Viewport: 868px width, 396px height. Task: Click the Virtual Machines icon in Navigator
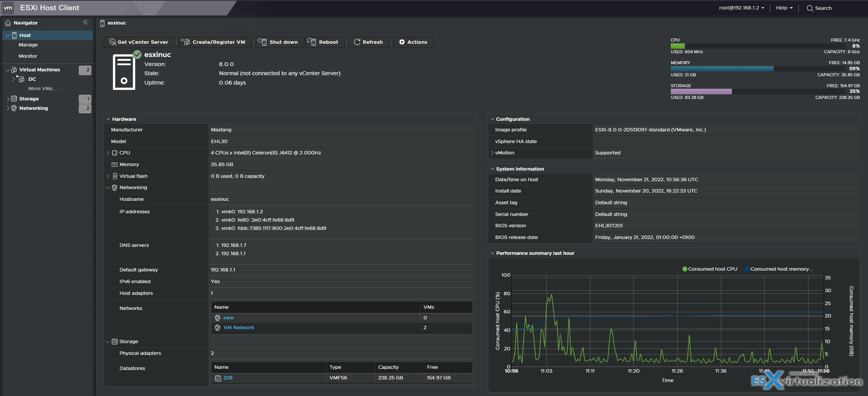coord(14,70)
